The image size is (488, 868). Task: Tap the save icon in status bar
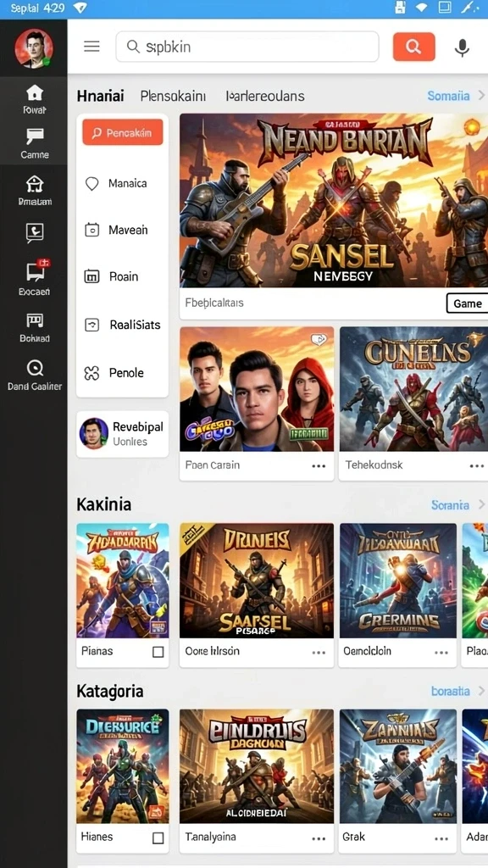pos(401,8)
